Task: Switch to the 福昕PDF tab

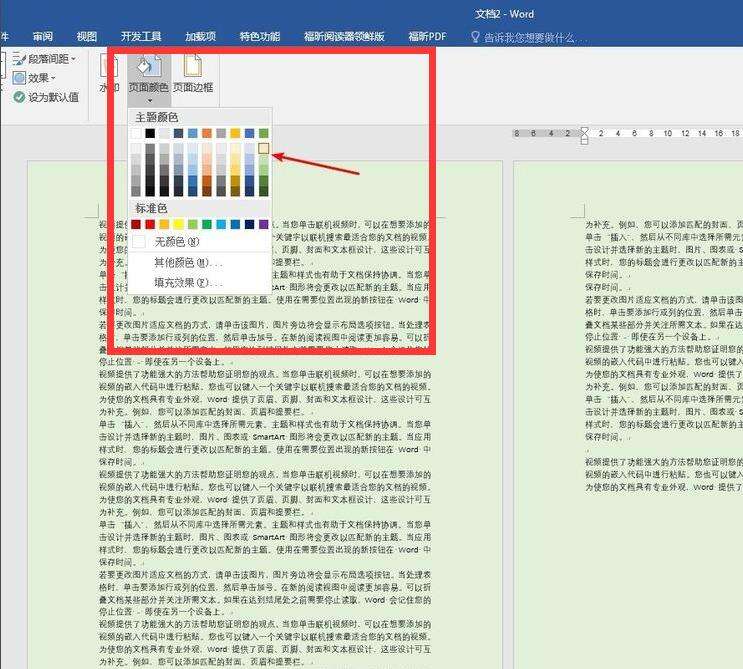Action: (427, 36)
